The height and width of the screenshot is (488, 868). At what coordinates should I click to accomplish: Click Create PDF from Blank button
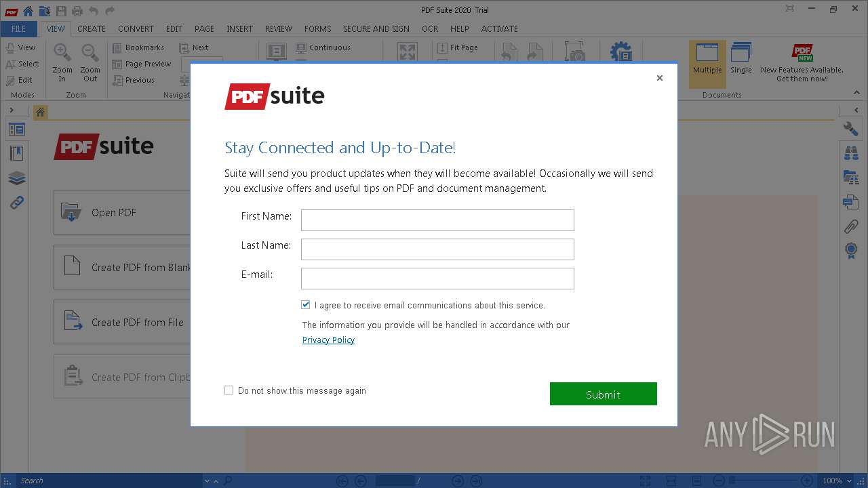(x=122, y=267)
